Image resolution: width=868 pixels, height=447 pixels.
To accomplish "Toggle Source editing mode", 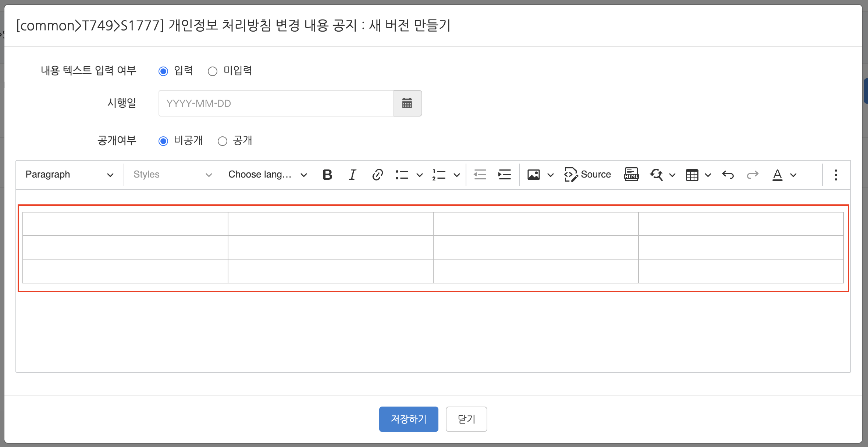I will (x=588, y=175).
